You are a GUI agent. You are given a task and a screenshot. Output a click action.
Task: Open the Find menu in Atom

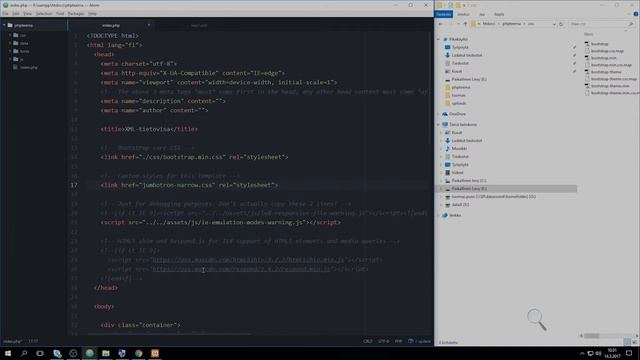[60, 13]
